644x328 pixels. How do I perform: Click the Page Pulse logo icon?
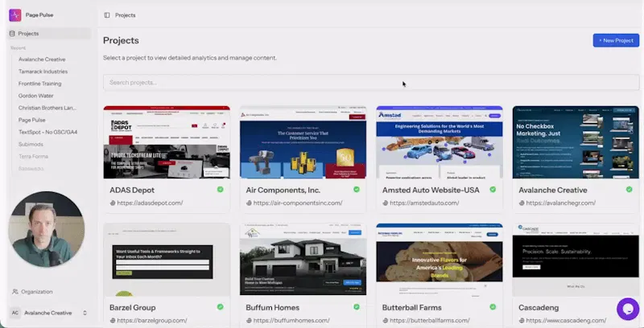[15, 15]
